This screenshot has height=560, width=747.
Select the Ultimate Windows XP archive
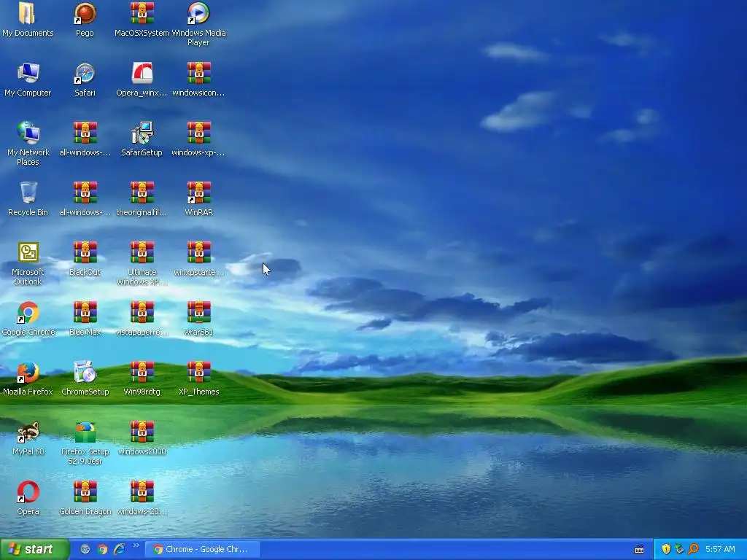tap(142, 252)
